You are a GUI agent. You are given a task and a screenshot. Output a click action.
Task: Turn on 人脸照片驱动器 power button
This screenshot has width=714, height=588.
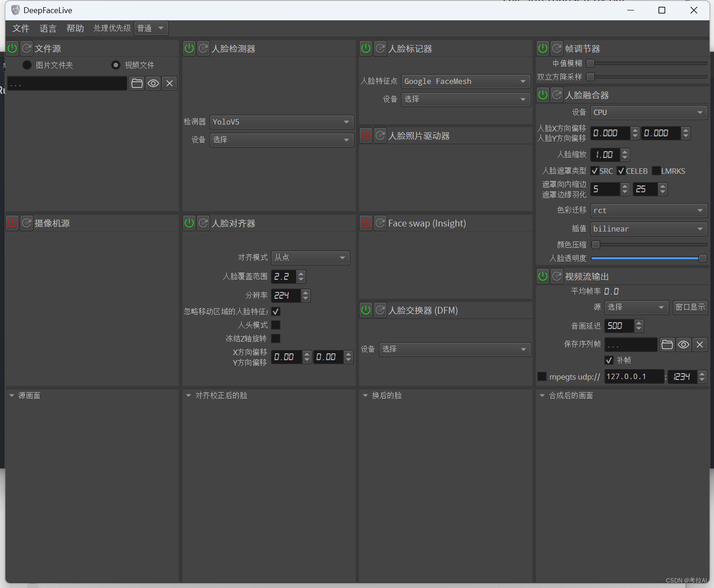coord(366,135)
